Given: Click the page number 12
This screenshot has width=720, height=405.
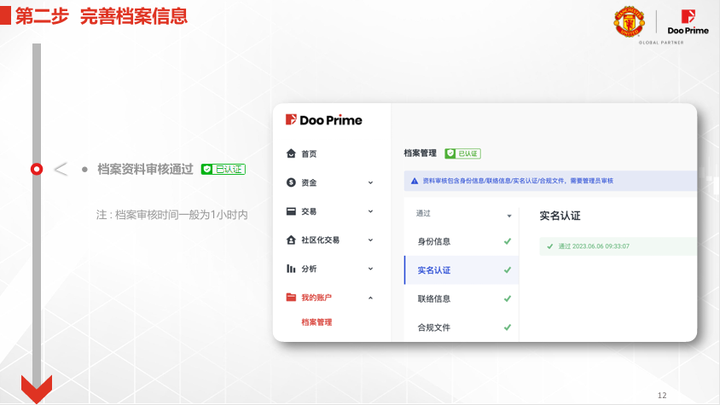Looking at the screenshot, I should pos(662,395).
